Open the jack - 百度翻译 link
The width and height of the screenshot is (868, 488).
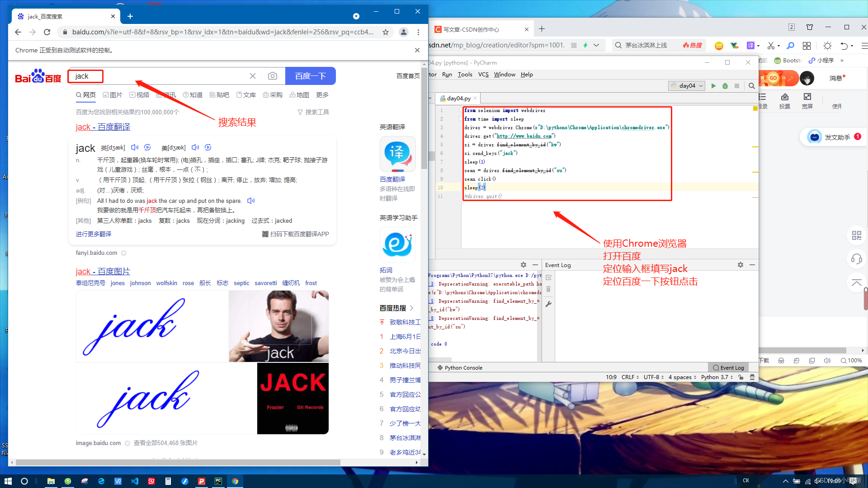point(103,127)
